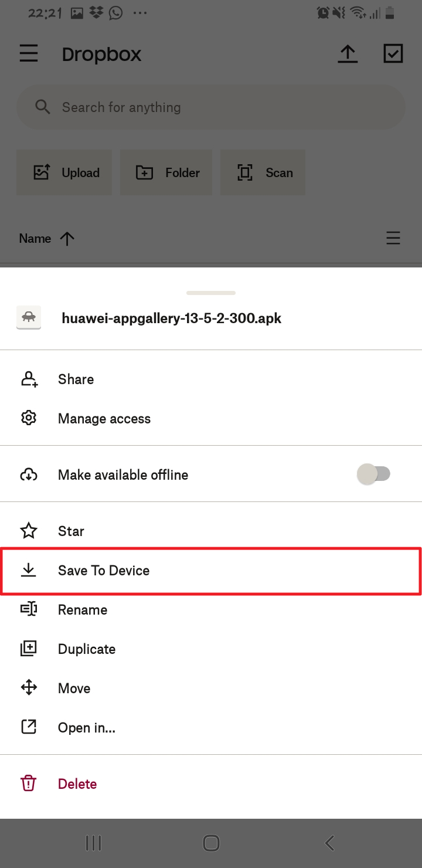Tap the Dropbox title text
This screenshot has height=868, width=422.
102,55
